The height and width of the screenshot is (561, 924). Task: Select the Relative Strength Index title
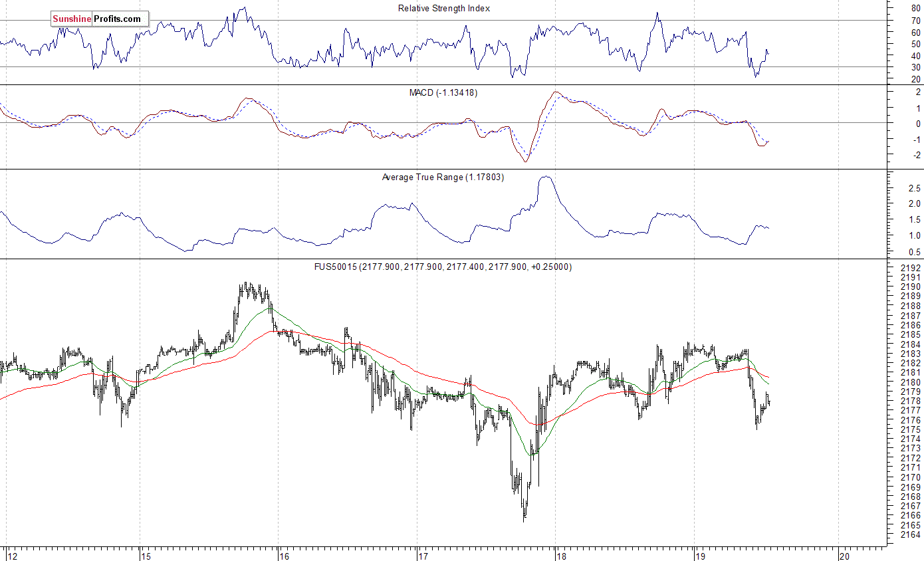point(444,8)
